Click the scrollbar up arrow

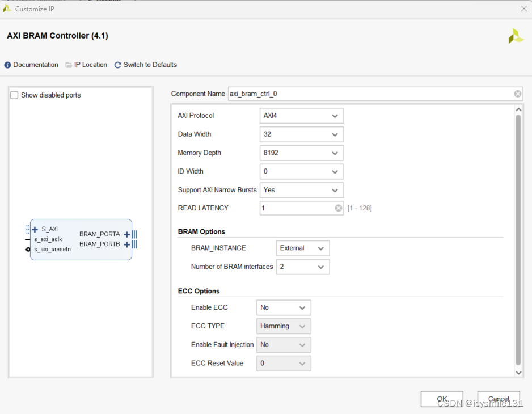(x=518, y=109)
